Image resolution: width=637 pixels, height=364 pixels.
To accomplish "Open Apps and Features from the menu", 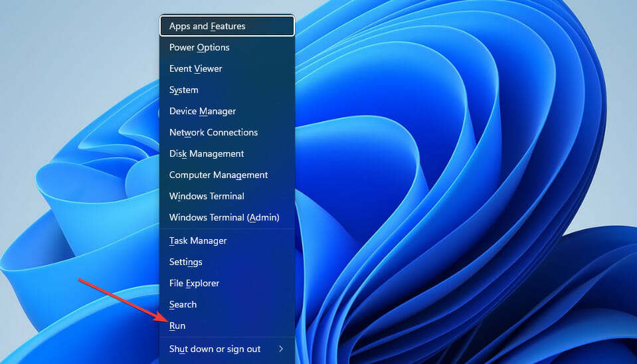I will (207, 27).
